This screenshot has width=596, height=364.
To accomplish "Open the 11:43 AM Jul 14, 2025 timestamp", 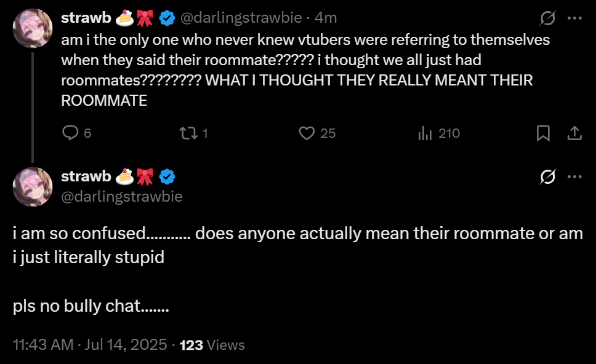I will click(x=90, y=345).
